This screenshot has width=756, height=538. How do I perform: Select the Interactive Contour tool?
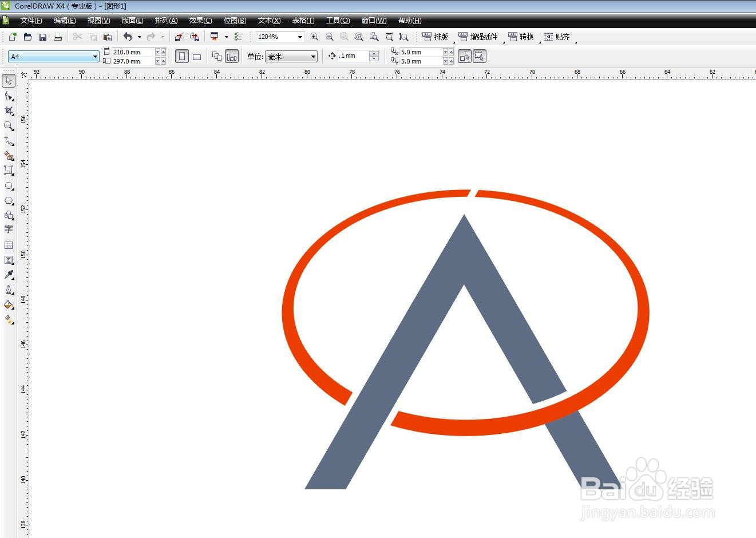click(9, 260)
